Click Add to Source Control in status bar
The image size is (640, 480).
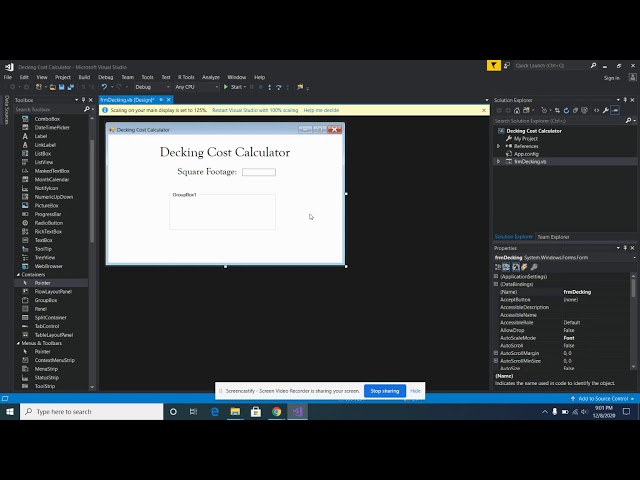pos(602,398)
